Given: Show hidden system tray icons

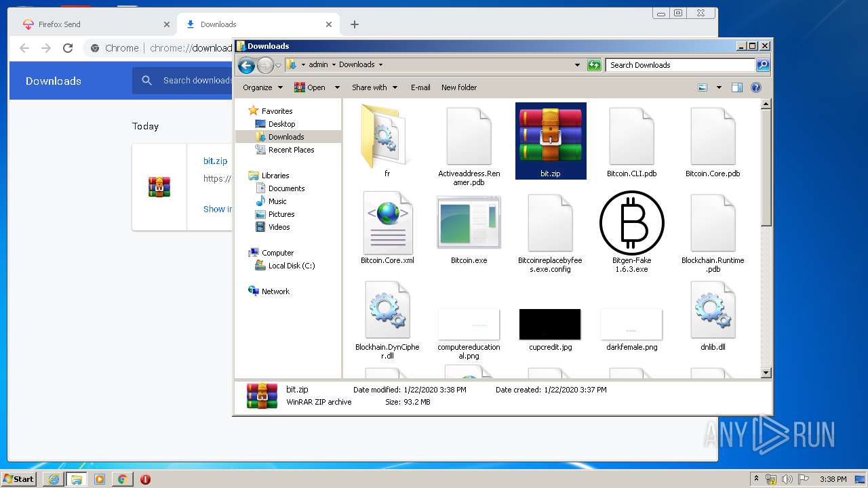Looking at the screenshot, I should click(x=756, y=479).
